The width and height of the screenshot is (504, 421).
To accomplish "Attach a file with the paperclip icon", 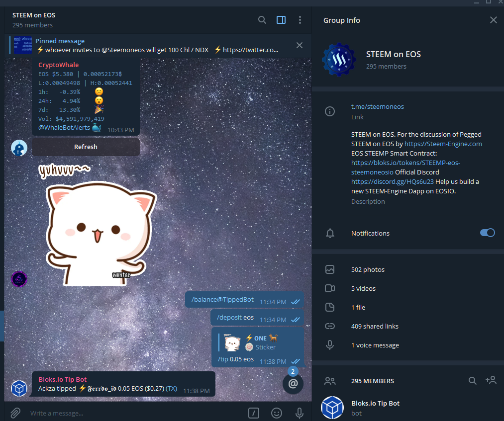I will (15, 413).
